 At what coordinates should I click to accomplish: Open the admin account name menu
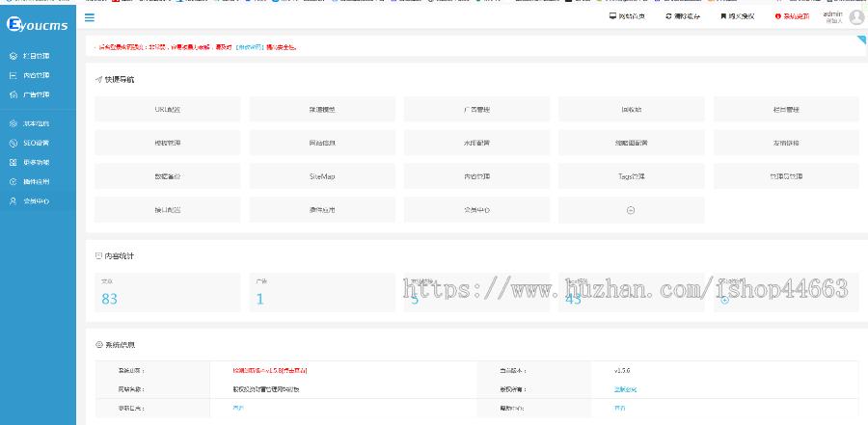click(832, 13)
